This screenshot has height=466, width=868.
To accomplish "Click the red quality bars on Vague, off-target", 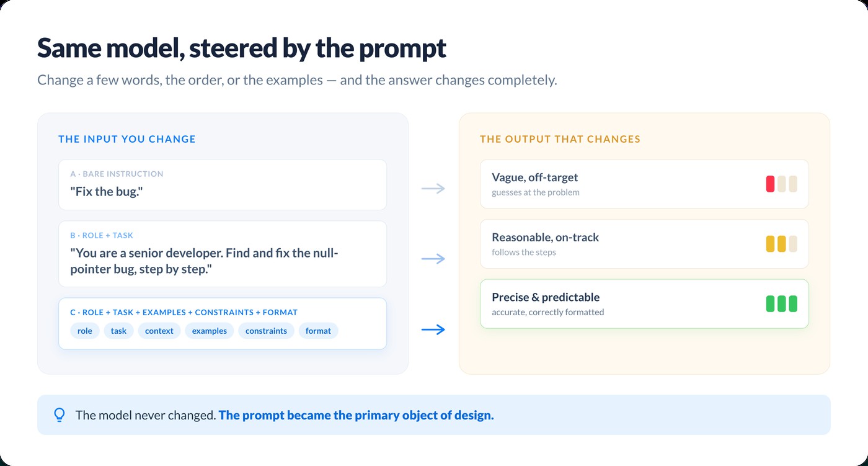I will pyautogui.click(x=782, y=184).
